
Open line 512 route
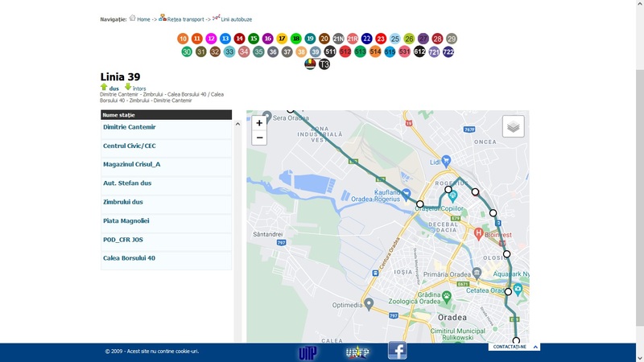[x=345, y=51]
